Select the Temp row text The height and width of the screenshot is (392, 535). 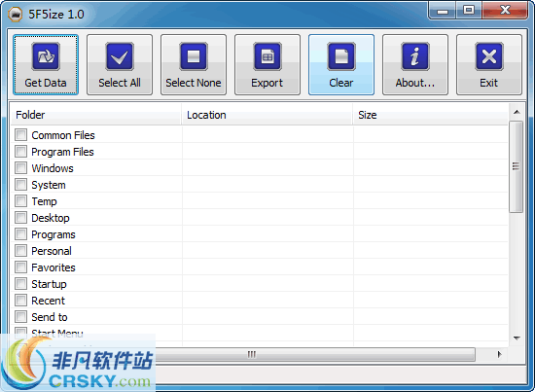tap(45, 201)
